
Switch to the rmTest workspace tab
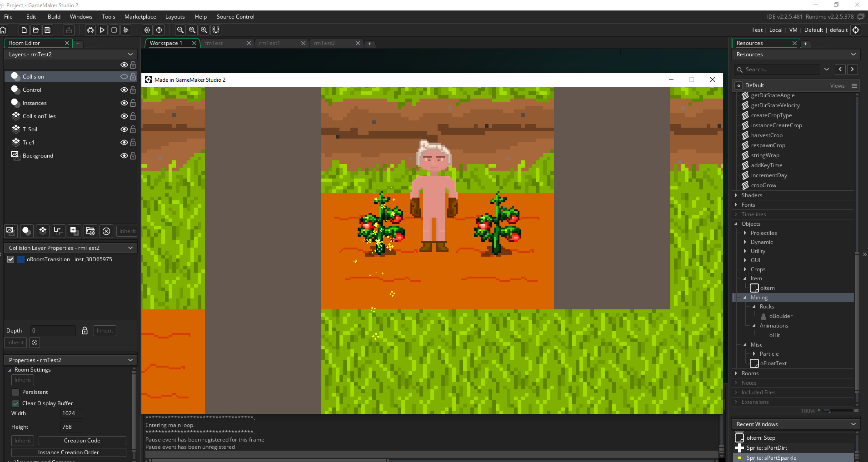(214, 43)
